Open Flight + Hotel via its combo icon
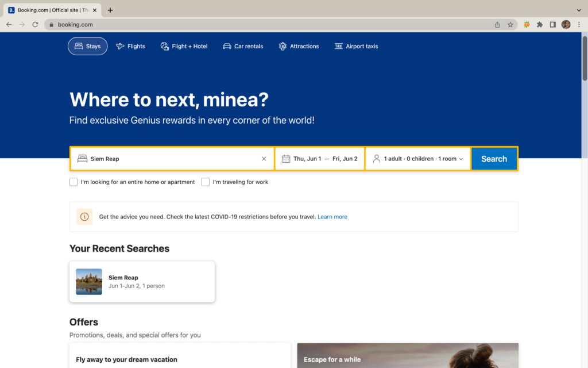588x368 pixels. 165,46
